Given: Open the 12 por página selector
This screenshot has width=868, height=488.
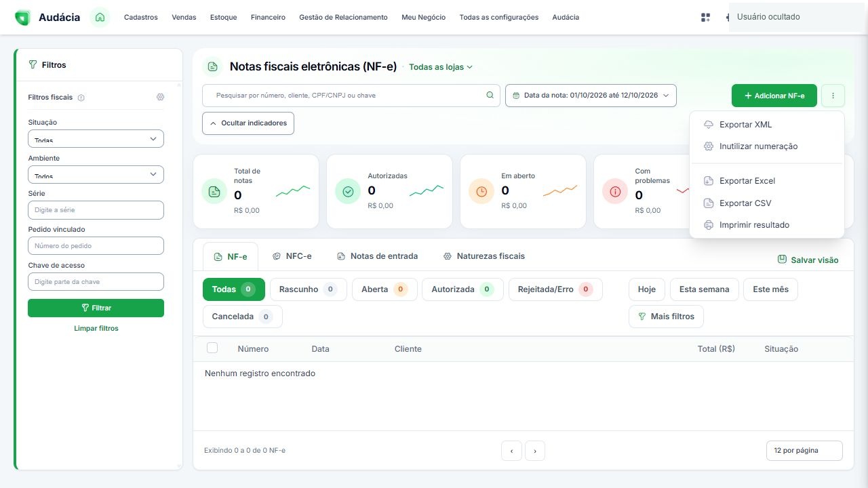Looking at the screenshot, I should pos(804,451).
